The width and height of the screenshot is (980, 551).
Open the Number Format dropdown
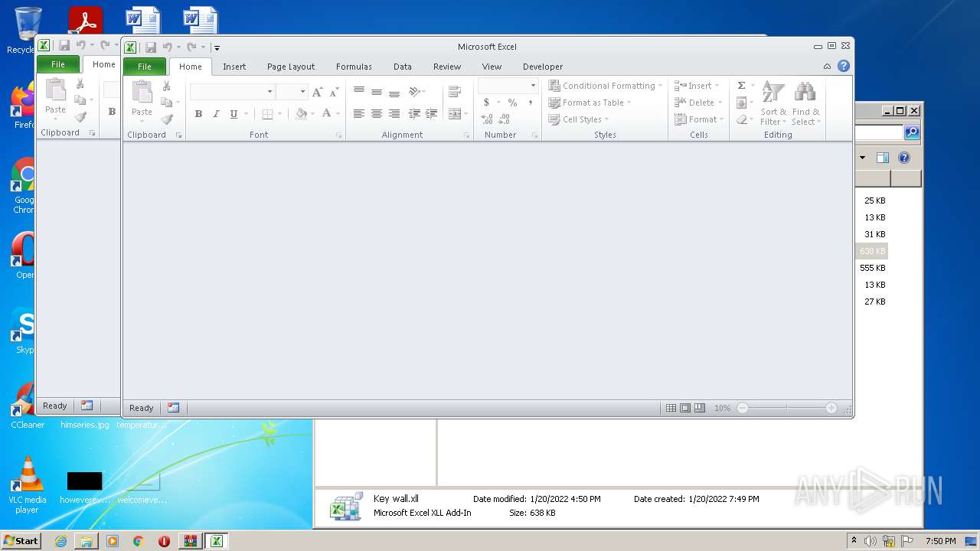click(x=533, y=86)
